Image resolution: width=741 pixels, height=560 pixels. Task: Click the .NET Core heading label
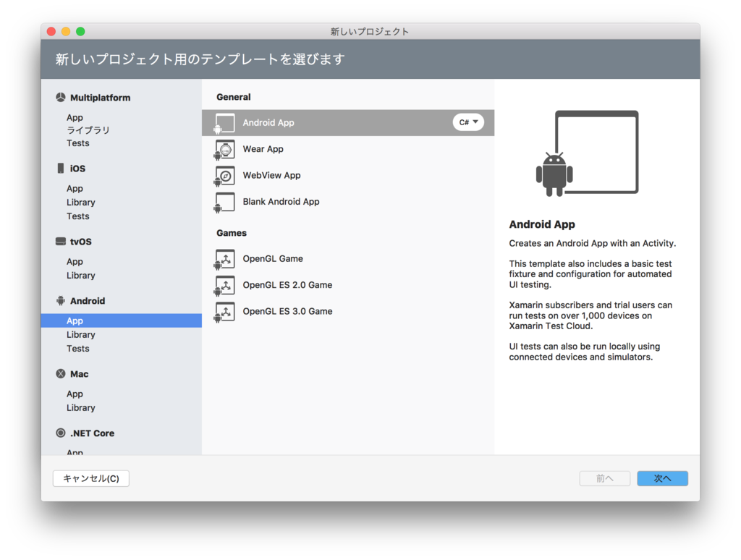92,433
